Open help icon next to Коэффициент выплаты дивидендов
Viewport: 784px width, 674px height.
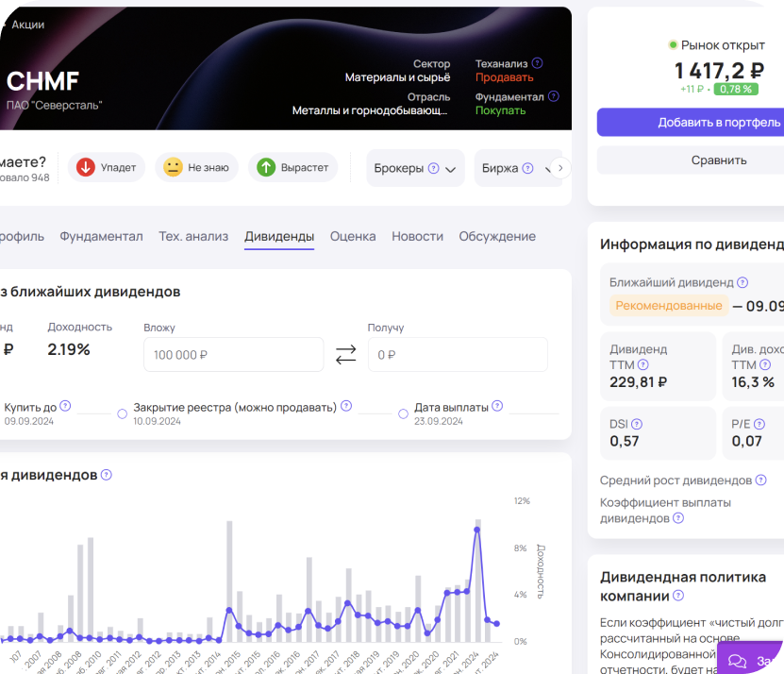click(x=678, y=518)
